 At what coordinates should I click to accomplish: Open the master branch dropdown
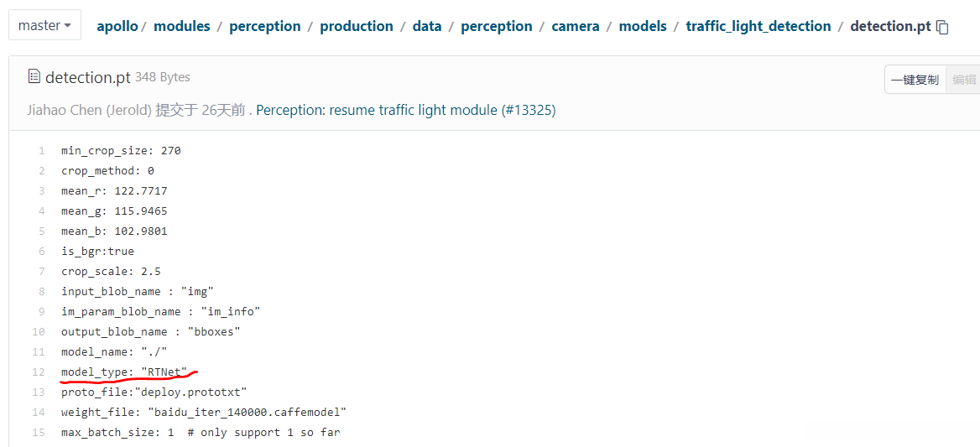[x=44, y=25]
